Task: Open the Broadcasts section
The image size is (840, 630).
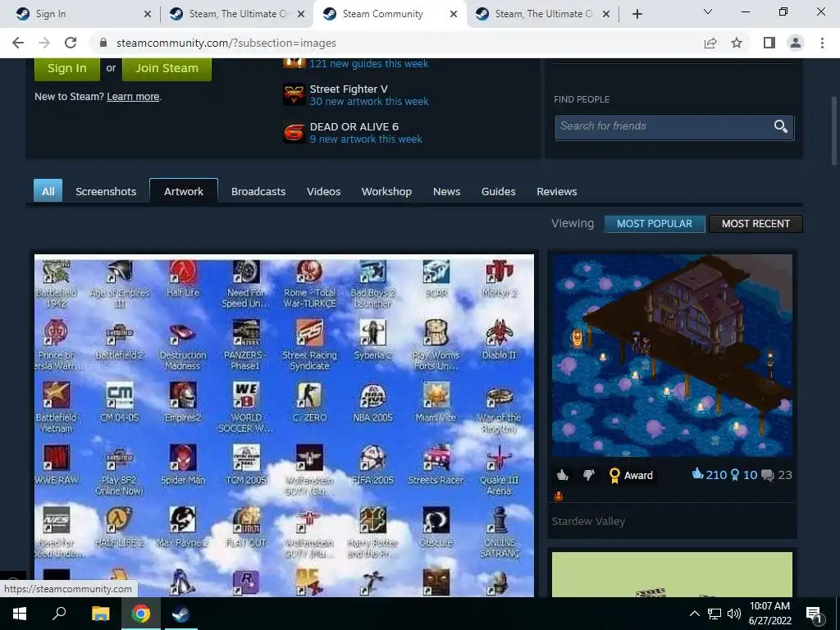Action: click(x=258, y=191)
